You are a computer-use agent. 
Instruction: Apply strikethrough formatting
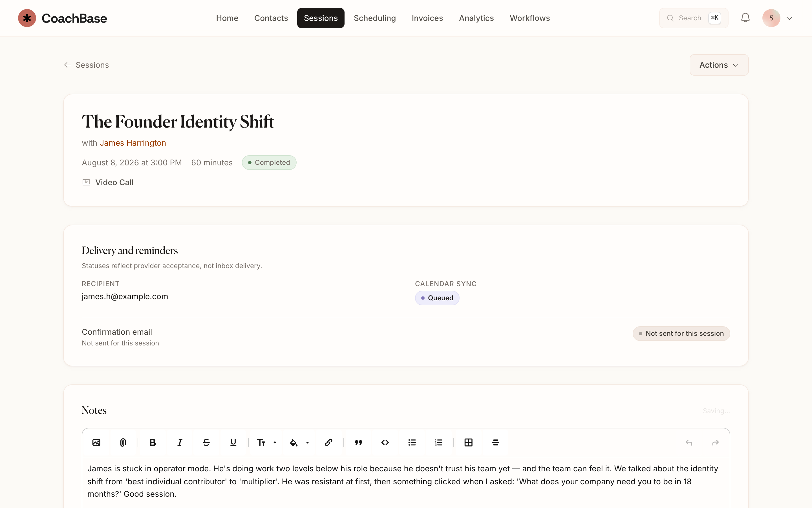click(206, 443)
